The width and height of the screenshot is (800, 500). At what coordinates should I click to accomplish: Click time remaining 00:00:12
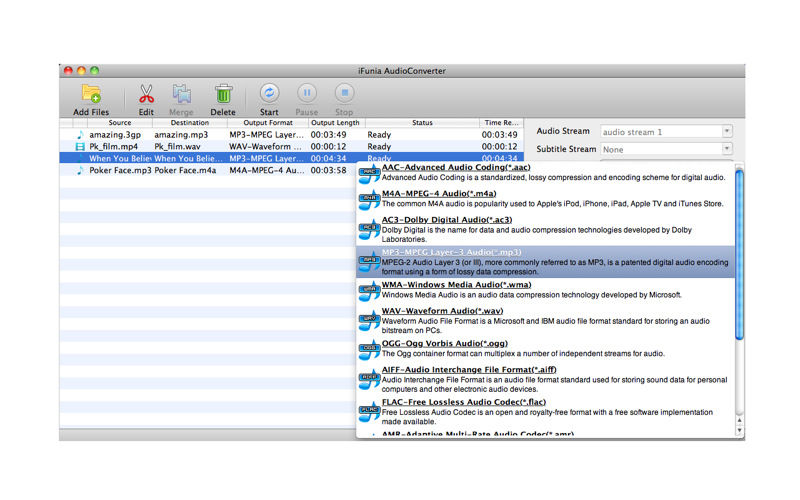click(499, 146)
